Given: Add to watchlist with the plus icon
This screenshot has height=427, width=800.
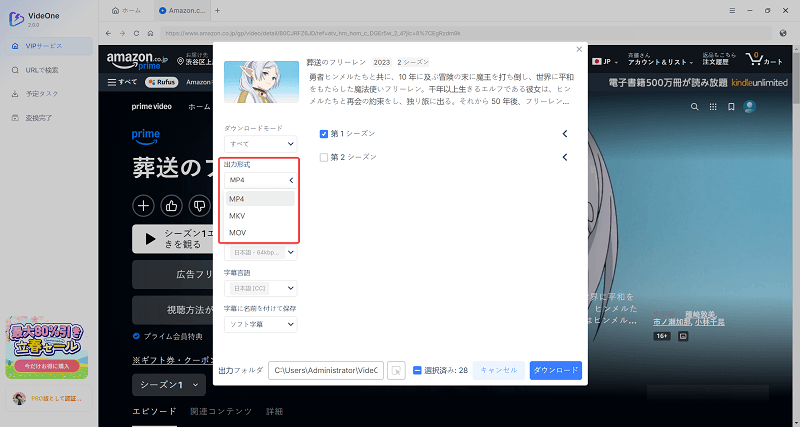Looking at the screenshot, I should click(143, 206).
